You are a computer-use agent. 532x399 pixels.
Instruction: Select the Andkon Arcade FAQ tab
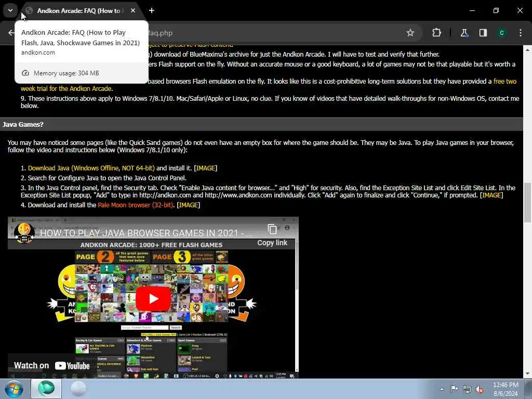(79, 10)
